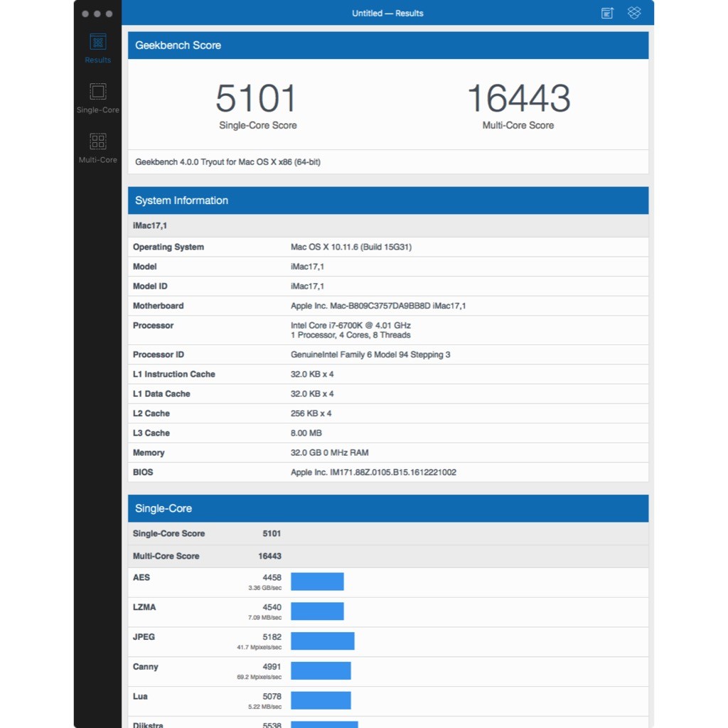Click the Single-Core section header
This screenshot has height=728, width=728.
pyautogui.click(x=388, y=508)
